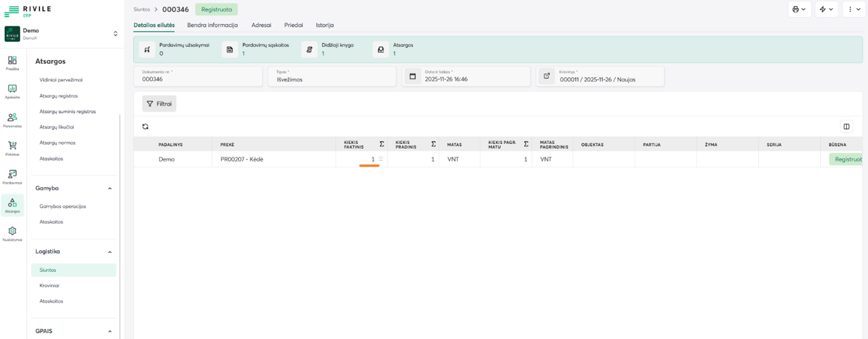This screenshot has height=339, width=868.
Task: Open the column layout icon at table right
Action: click(x=846, y=126)
